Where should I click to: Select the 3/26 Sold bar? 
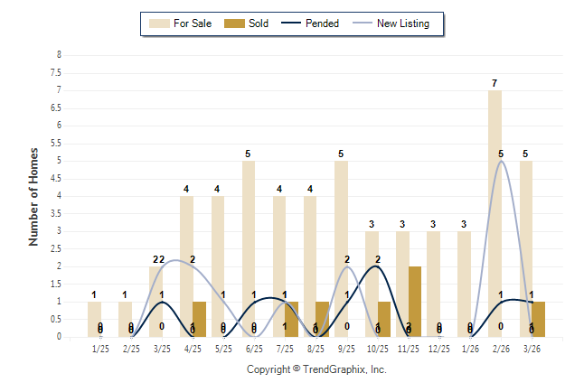click(x=538, y=320)
